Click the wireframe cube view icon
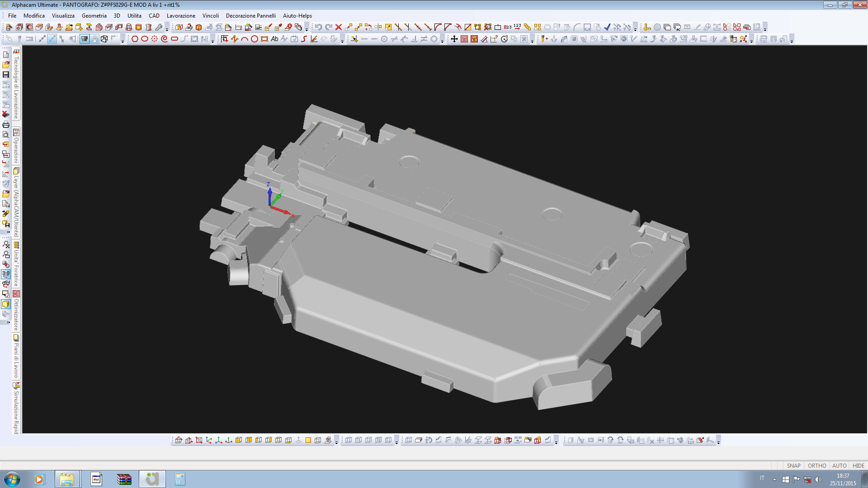 (104, 39)
